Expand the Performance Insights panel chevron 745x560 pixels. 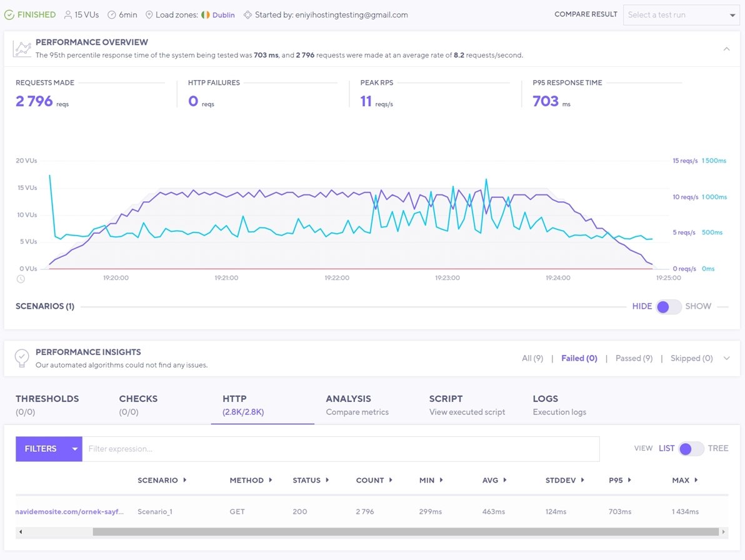[726, 358]
